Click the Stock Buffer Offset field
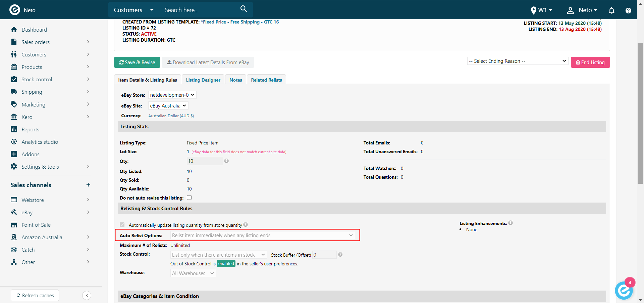 point(324,255)
